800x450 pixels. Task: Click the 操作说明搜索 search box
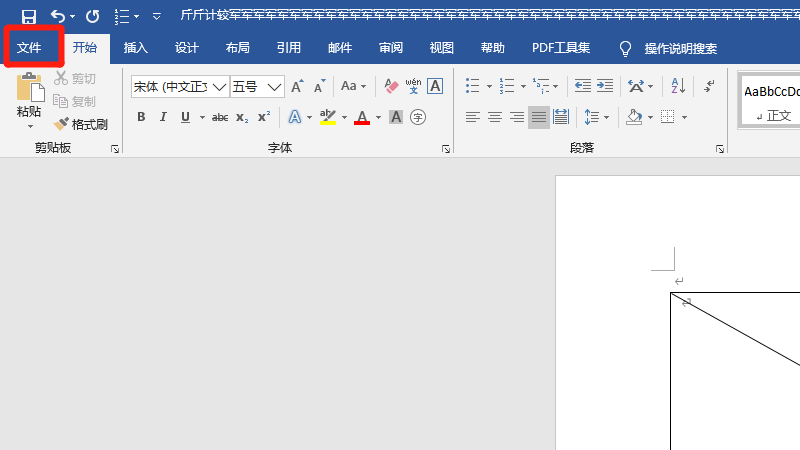click(x=680, y=48)
